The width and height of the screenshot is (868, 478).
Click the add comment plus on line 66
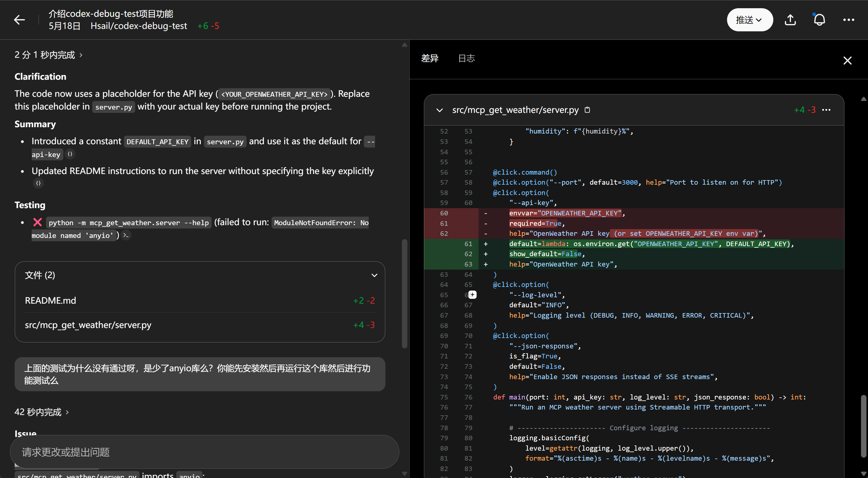coord(473,295)
